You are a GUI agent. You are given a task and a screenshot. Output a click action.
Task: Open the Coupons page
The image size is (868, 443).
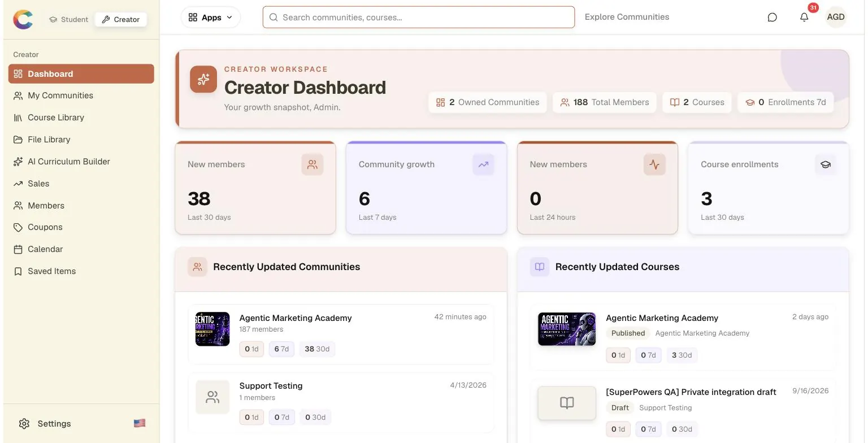[x=81, y=227]
